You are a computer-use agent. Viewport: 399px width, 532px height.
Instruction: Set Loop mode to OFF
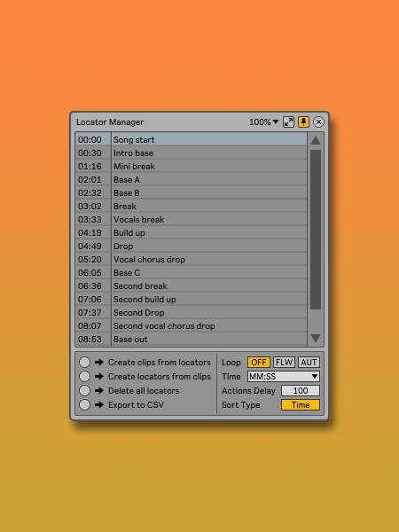pyautogui.click(x=259, y=362)
